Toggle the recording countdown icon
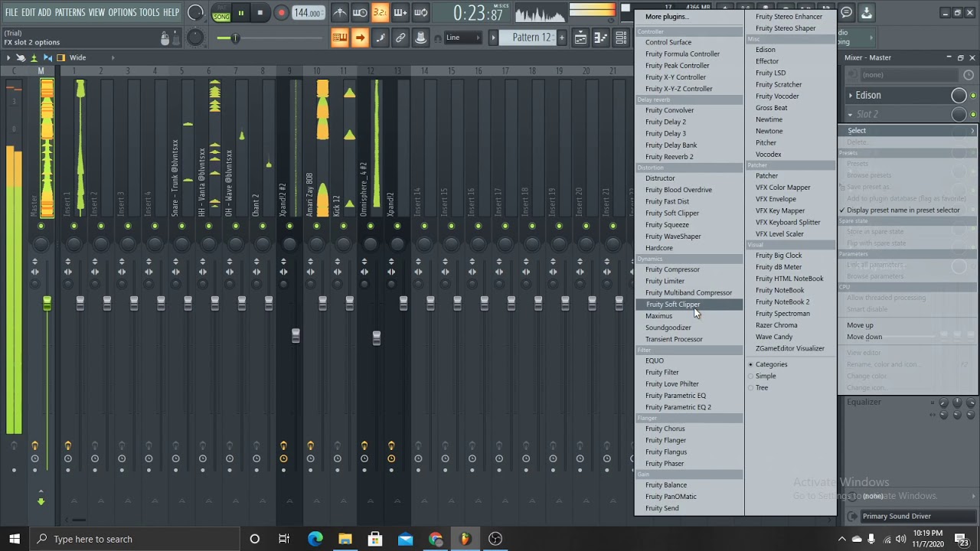Image resolution: width=980 pixels, height=551 pixels. [x=380, y=13]
